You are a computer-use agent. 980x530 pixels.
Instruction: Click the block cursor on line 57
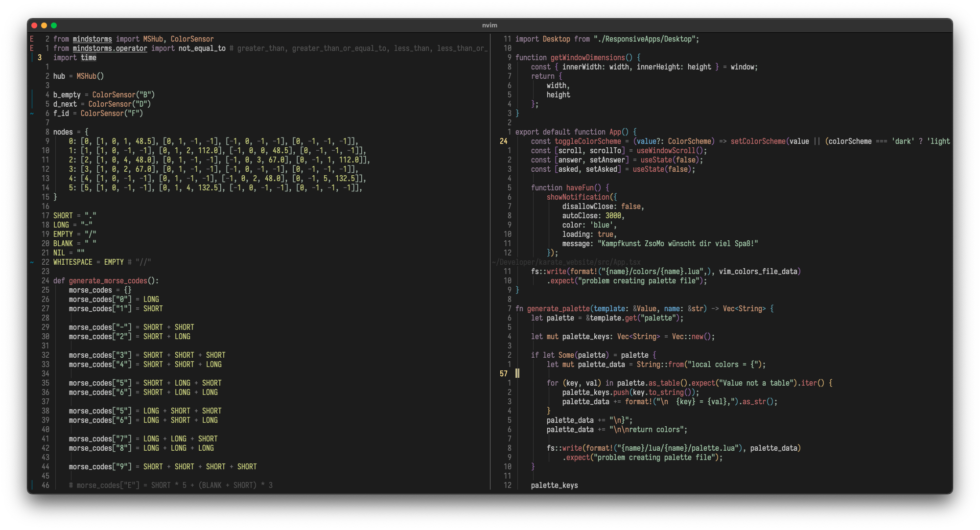coord(517,374)
